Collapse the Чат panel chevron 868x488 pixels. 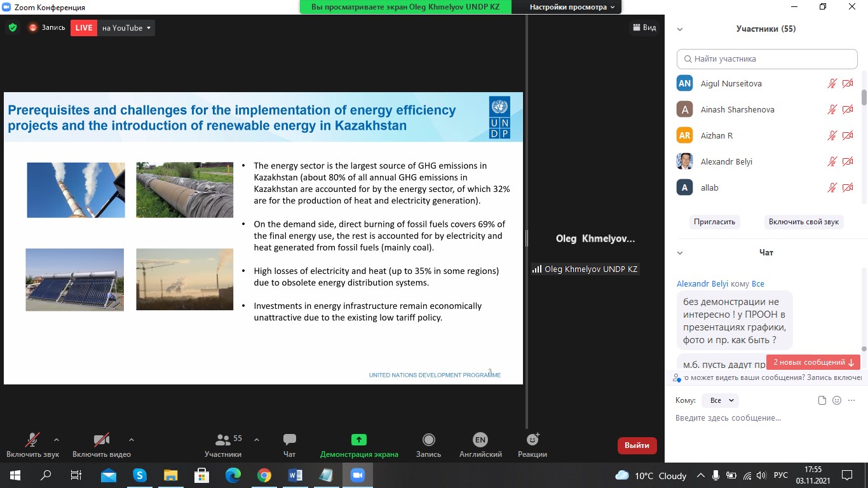[680, 253]
